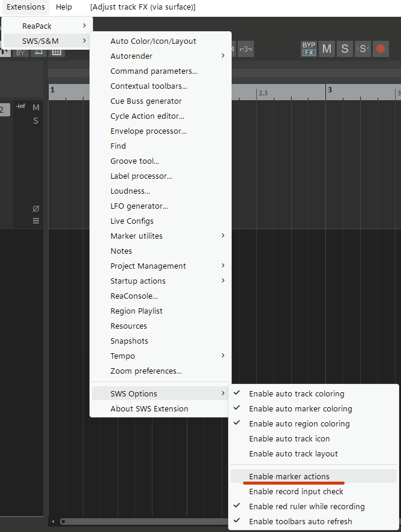
Task: Click the >S< solo-defeat toolbar icon
Action: [363, 49]
